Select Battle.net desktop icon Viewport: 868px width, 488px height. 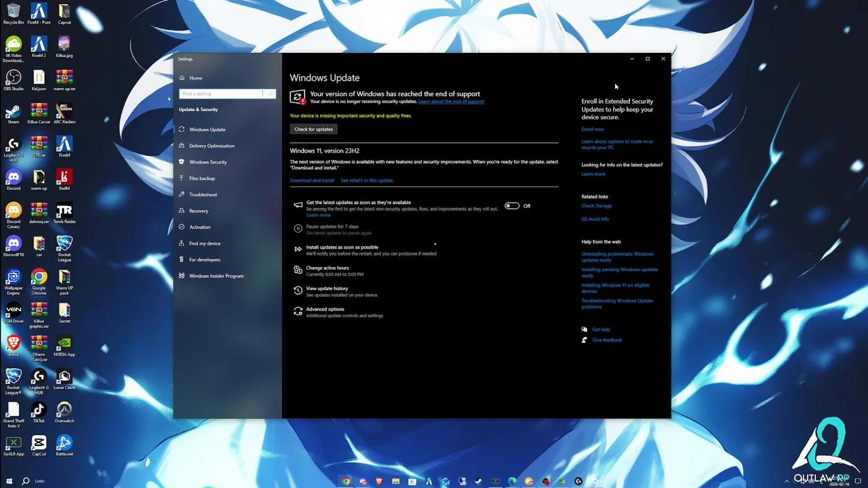tap(64, 446)
